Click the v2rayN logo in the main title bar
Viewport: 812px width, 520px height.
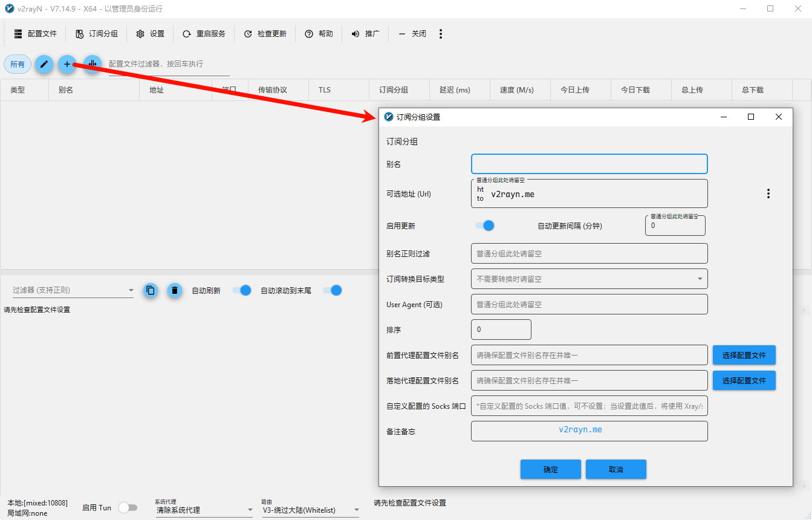click(x=9, y=8)
